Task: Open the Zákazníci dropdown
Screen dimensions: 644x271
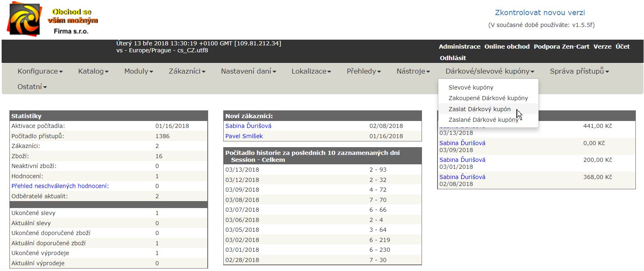Action: point(187,71)
